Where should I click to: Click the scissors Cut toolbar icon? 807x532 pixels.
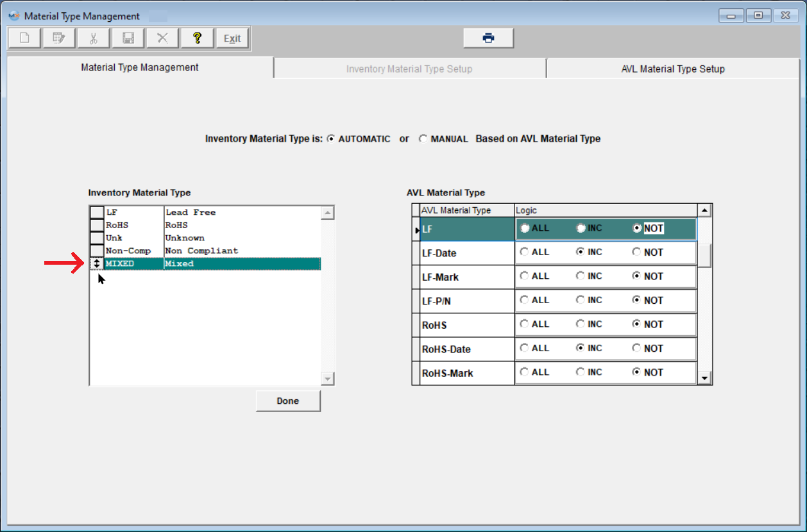click(94, 38)
